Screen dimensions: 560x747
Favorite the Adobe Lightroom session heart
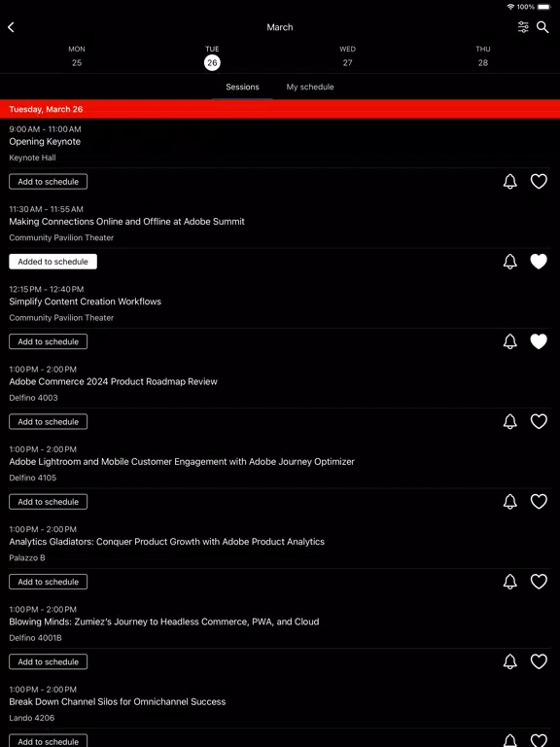point(539,502)
